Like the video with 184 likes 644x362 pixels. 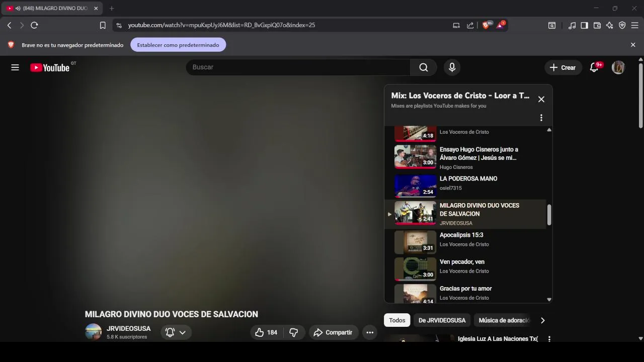click(x=267, y=332)
